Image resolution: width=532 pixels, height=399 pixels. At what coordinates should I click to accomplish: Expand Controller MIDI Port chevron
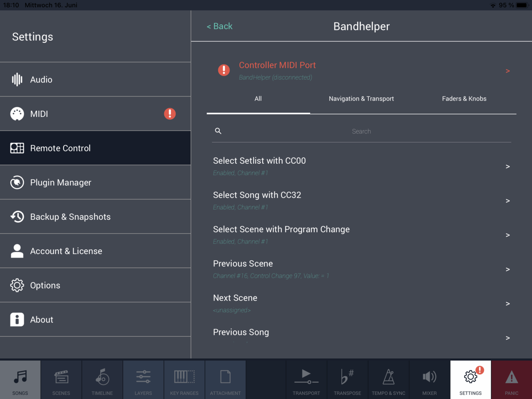507,71
